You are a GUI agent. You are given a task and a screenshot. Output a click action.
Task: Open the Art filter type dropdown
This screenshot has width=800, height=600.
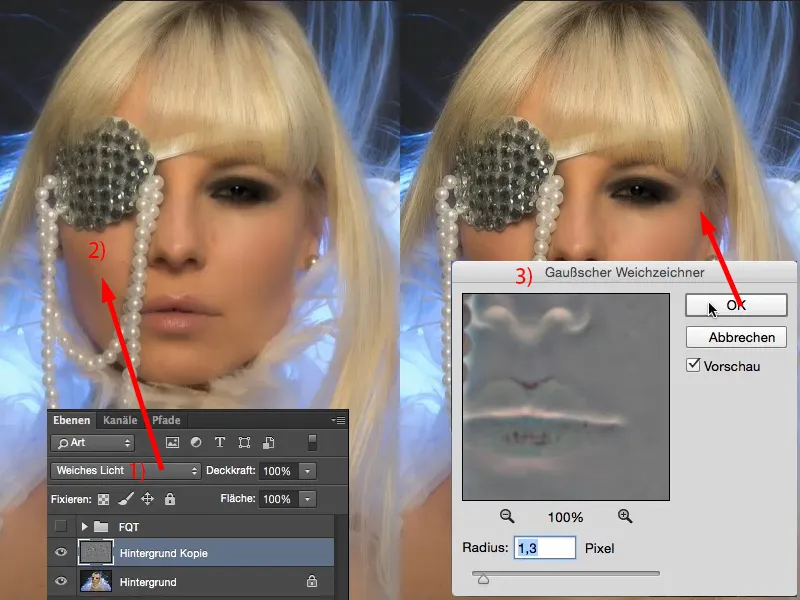92,443
